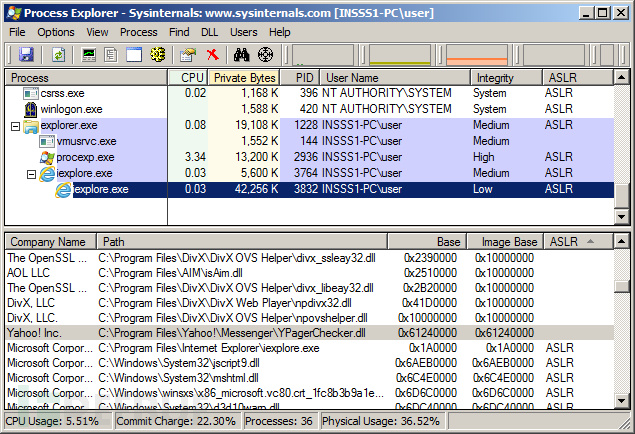The height and width of the screenshot is (434, 635).
Task: Select the isAim.dll row from AOL LLC
Action: coord(309,273)
